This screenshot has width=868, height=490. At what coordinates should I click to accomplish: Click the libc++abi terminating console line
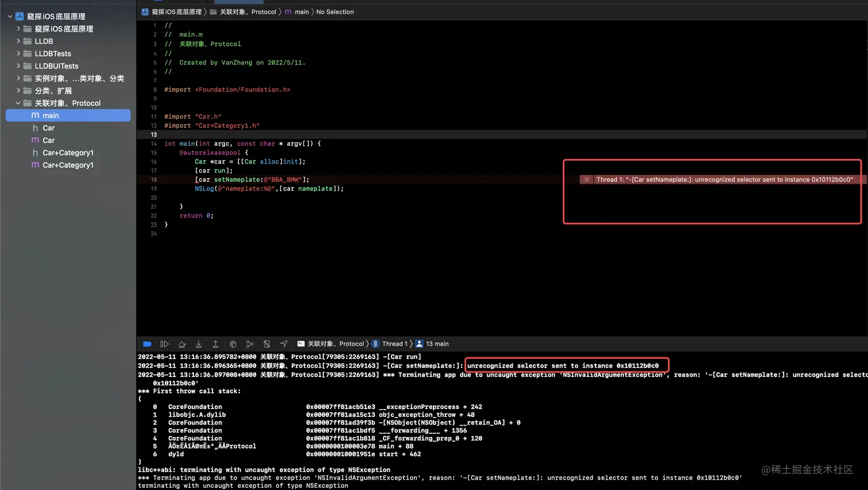264,470
